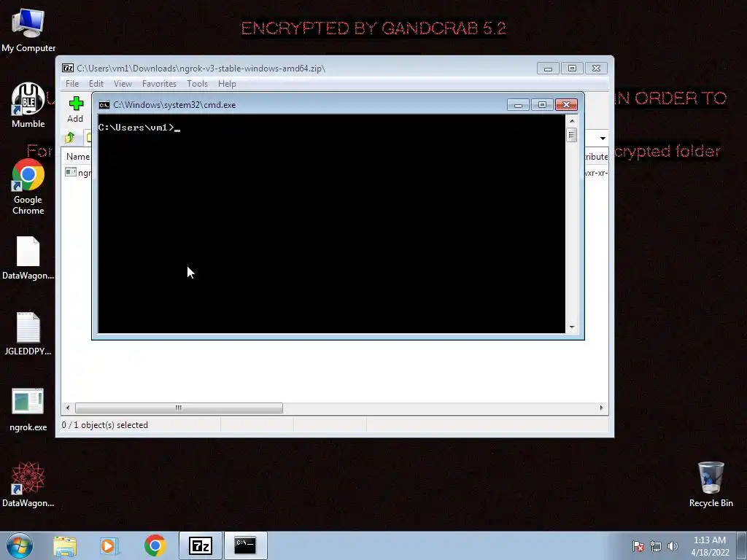Image resolution: width=747 pixels, height=560 pixels.
Task: Click the Action Center flag tray icon
Action: point(638,546)
